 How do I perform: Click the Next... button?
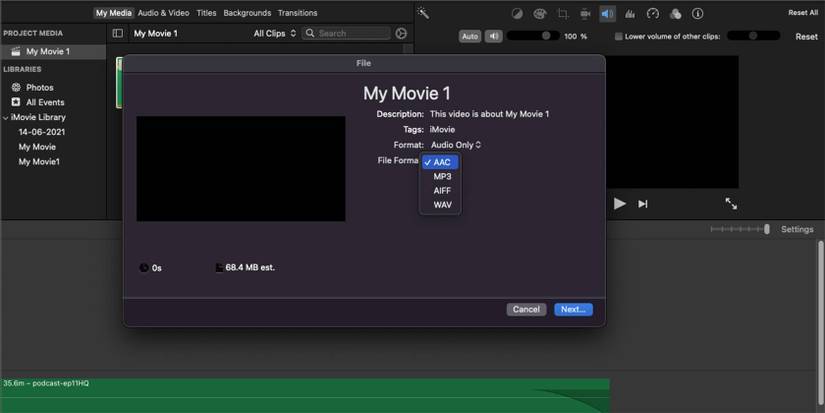tap(574, 309)
